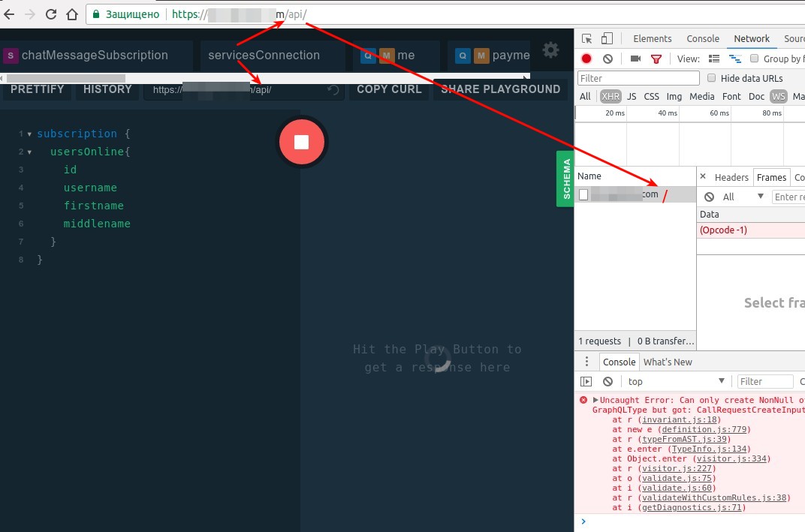Image resolution: width=805 pixels, height=532 pixels.
Task: Open the invariant.js:18 source link
Action: 680,419
